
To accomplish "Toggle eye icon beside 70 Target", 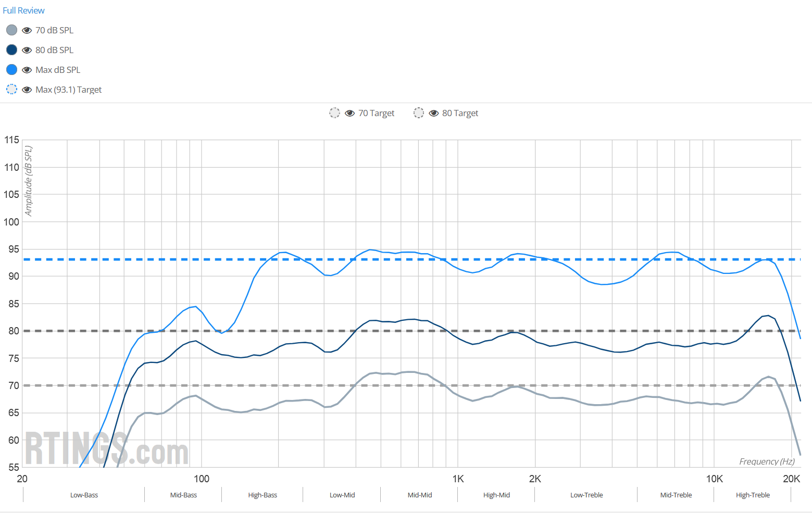I will click(350, 113).
